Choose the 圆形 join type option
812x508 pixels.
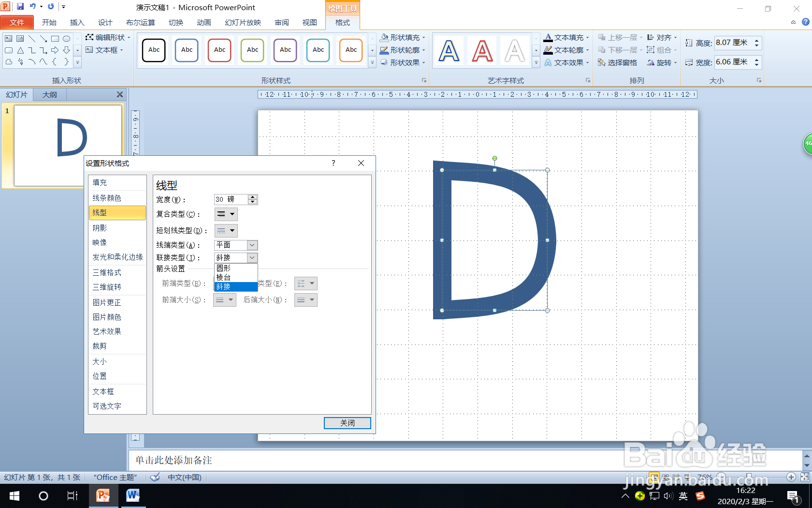pos(236,268)
